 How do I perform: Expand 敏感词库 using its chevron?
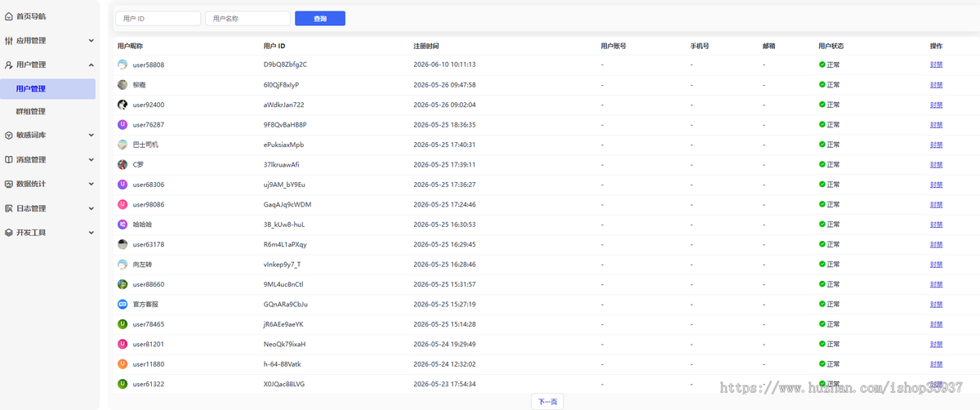[91, 136]
